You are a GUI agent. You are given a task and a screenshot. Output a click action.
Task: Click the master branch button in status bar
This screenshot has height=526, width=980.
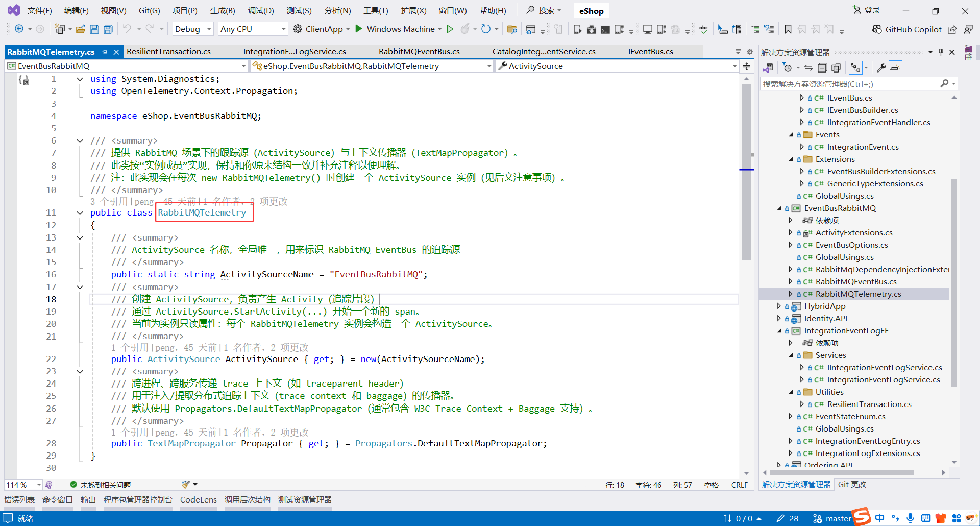tap(832, 518)
